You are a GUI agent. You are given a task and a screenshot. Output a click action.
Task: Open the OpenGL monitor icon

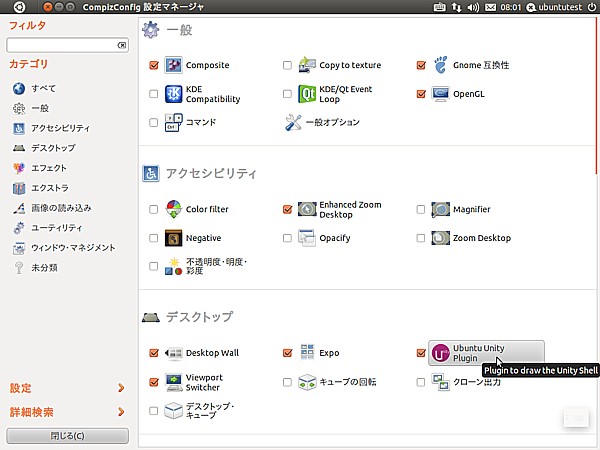440,94
